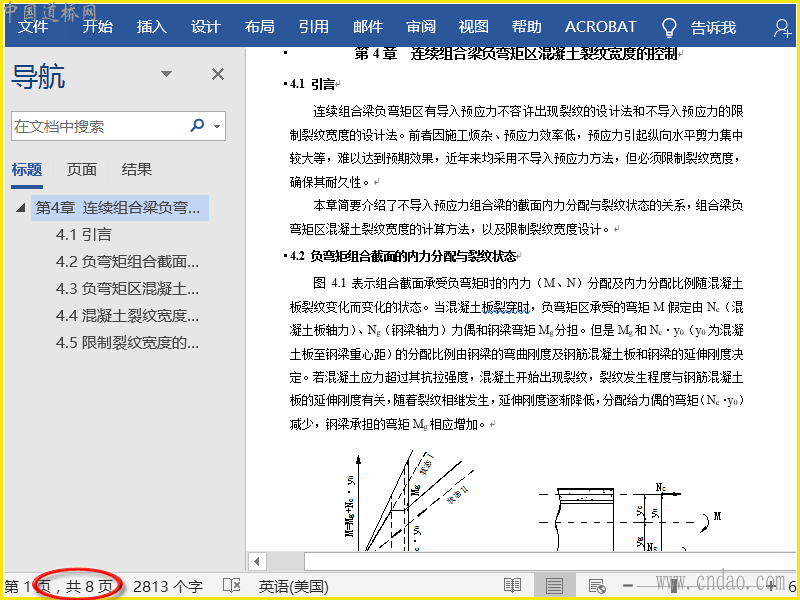This screenshot has height=600, width=800.
Task: Open the 文件 menu tab
Action: [x=32, y=27]
